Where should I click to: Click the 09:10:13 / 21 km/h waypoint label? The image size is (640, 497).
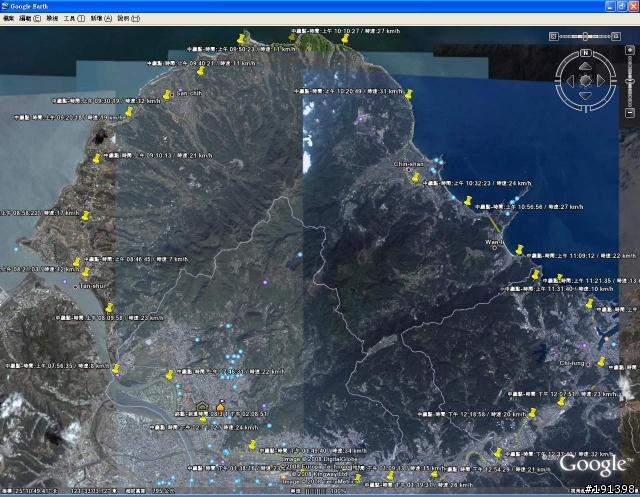[x=158, y=155]
